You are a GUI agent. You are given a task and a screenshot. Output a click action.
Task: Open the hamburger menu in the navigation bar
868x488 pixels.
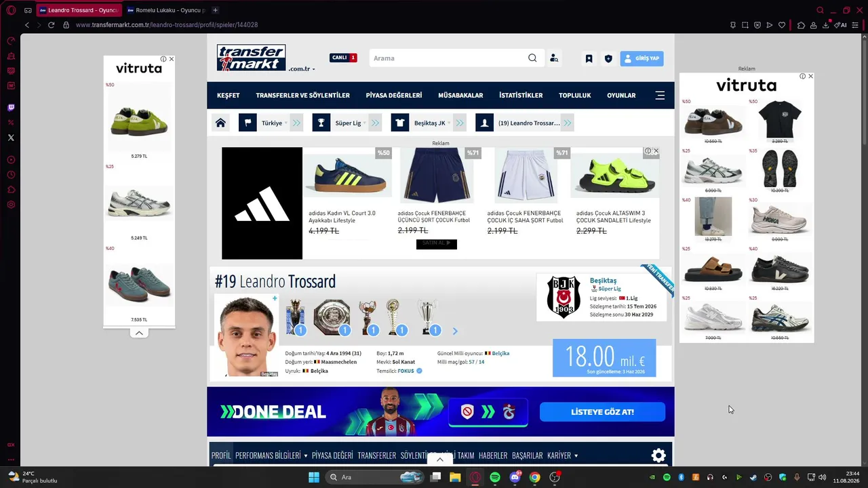coord(660,96)
